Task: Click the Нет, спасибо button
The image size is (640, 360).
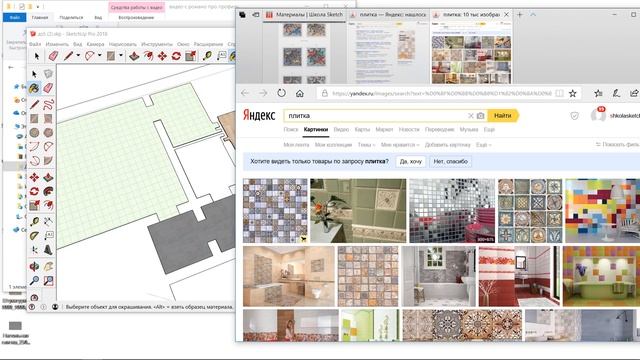Action: [450, 162]
